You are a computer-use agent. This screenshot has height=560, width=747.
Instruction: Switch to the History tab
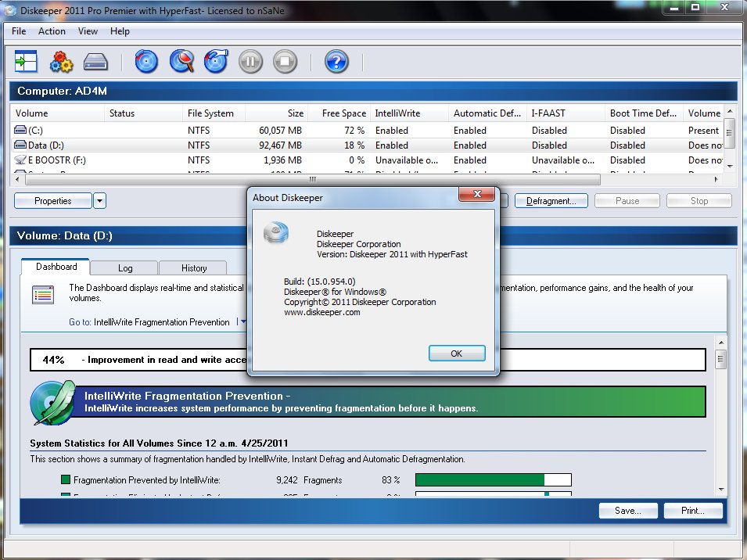point(194,268)
